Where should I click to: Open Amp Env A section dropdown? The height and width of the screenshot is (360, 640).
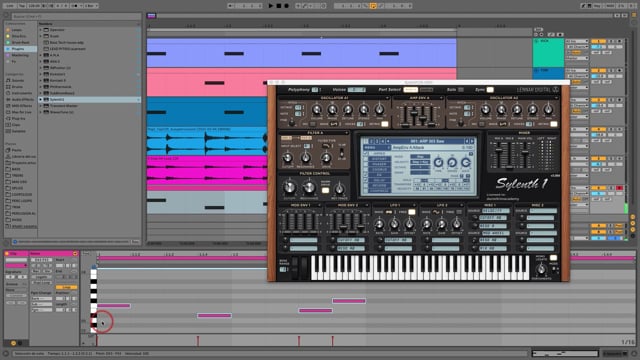[x=441, y=98]
